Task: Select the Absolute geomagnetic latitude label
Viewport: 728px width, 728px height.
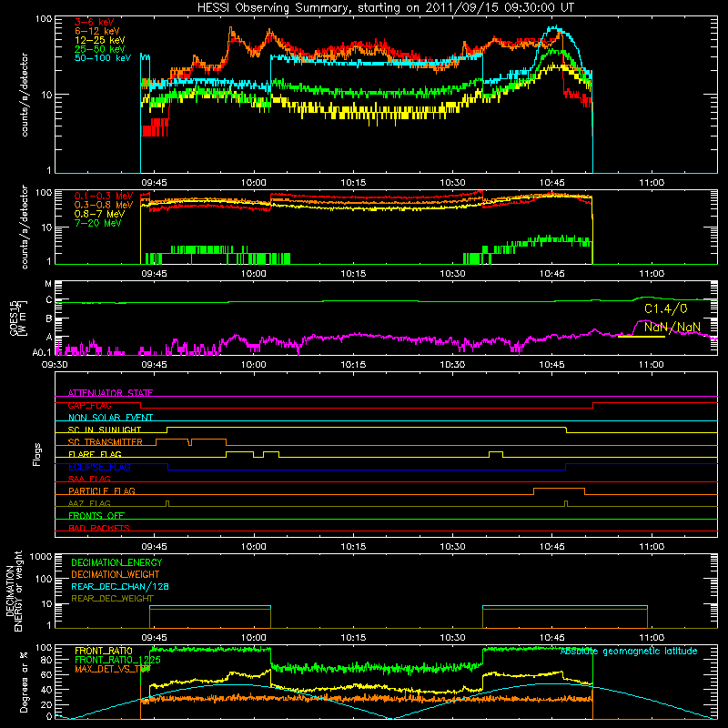Action: (x=629, y=652)
